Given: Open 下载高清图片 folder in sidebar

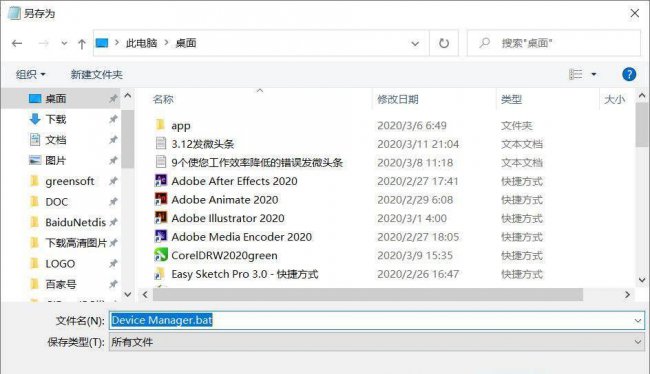Looking at the screenshot, I should pyautogui.click(x=76, y=243).
